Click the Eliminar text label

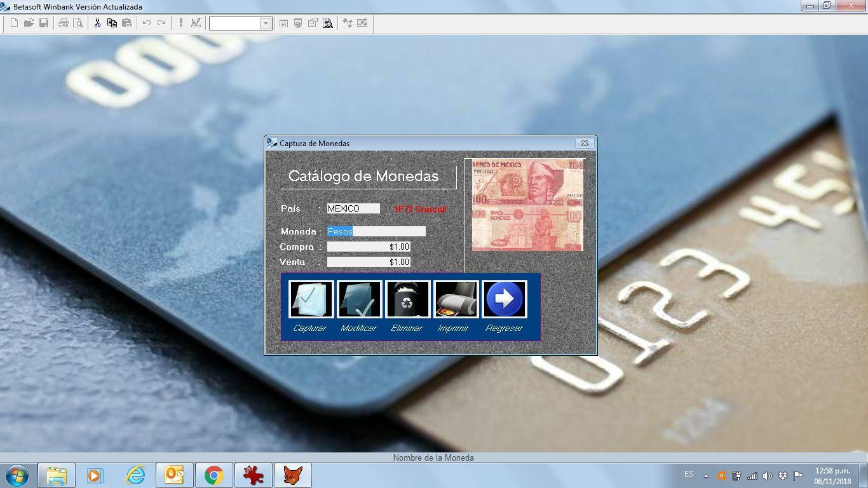click(x=406, y=329)
